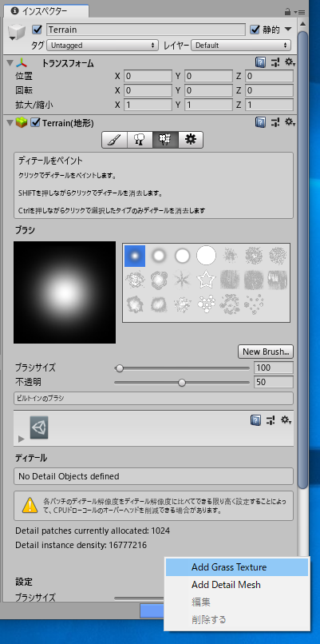Open Terrain component preset icon

tap(275, 122)
